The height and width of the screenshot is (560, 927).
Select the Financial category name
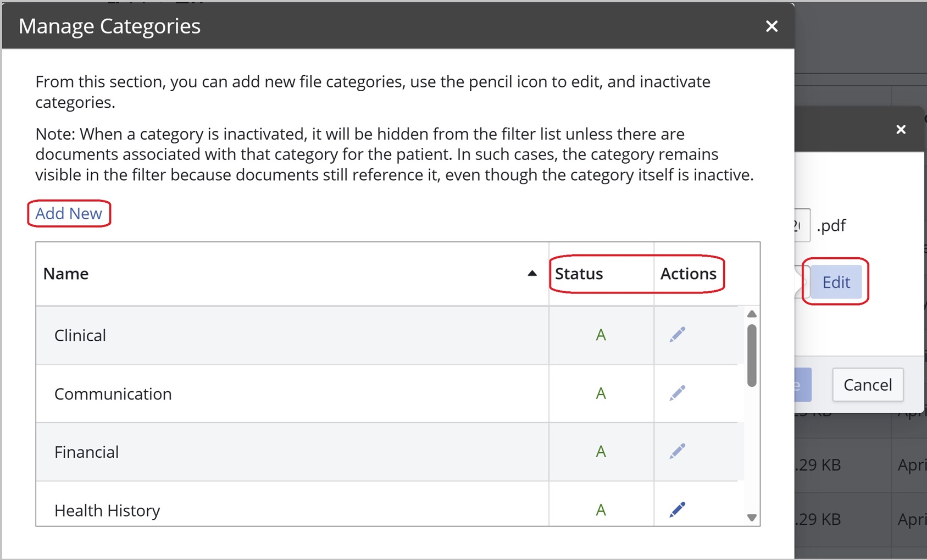click(86, 452)
